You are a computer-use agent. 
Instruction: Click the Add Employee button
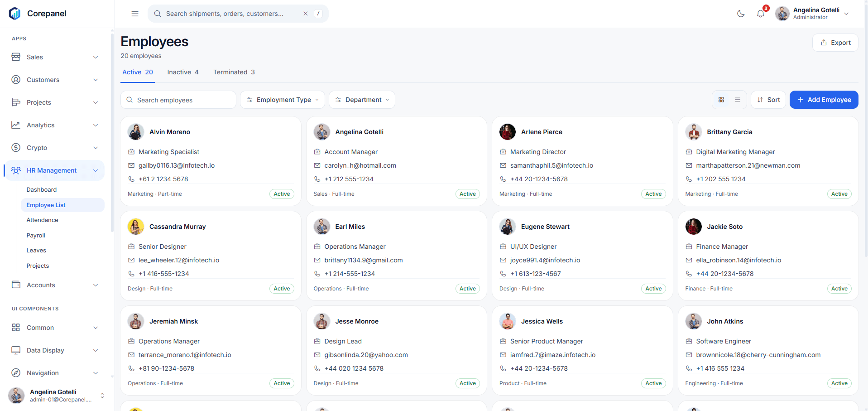[824, 100]
